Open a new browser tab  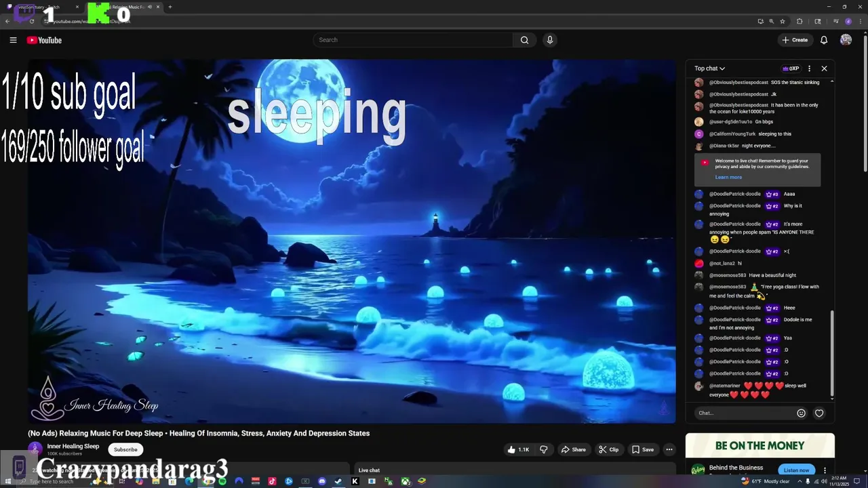coord(170,7)
